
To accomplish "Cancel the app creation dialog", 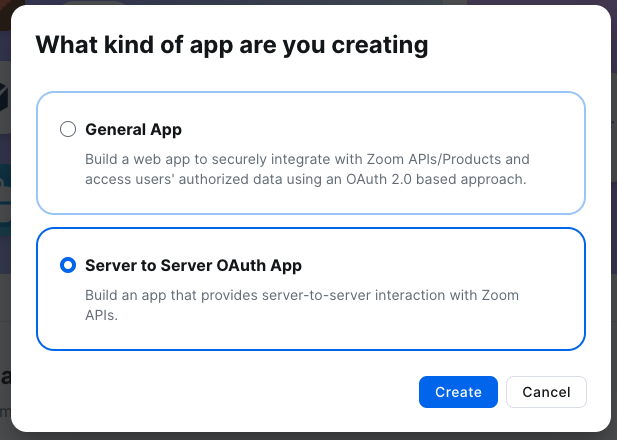I will point(546,392).
